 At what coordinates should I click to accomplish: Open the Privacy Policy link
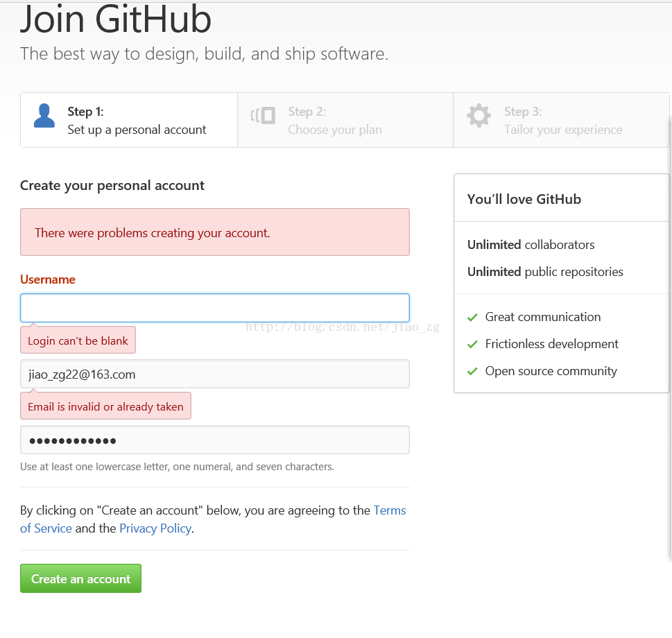[155, 528]
